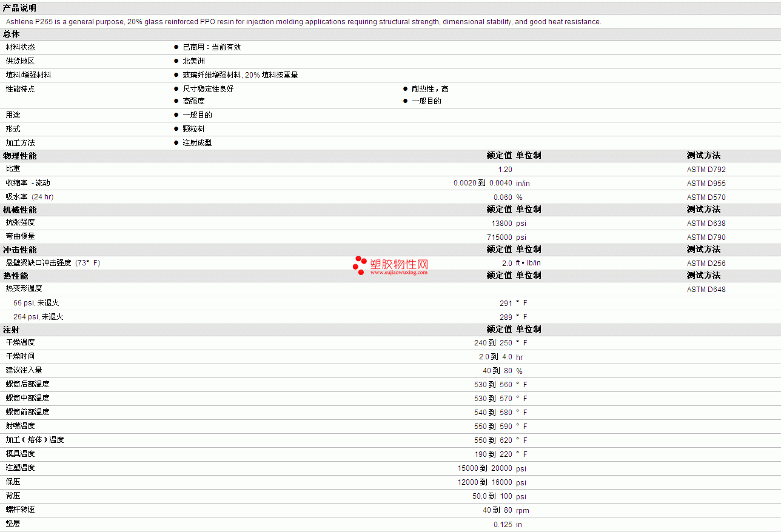The height and width of the screenshot is (532, 781).
Task: Select the "ASTM D570" test method
Action: click(706, 198)
